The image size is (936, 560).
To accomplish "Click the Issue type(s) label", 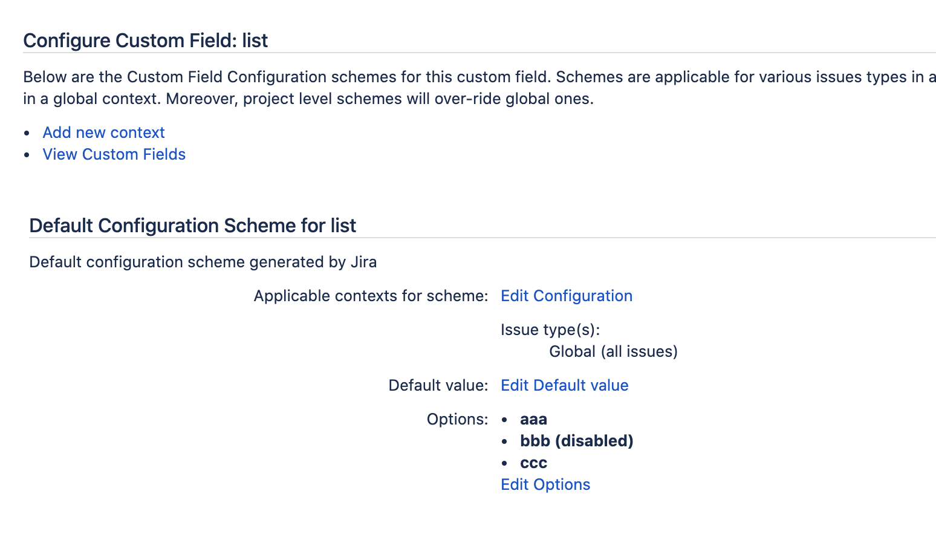I will tap(550, 330).
